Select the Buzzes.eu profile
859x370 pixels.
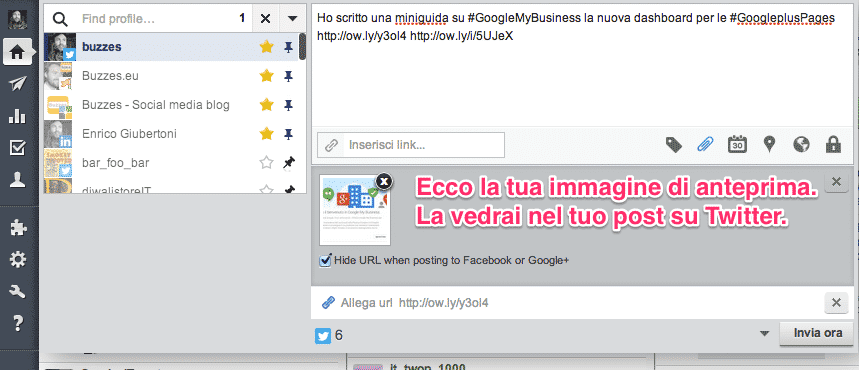(x=171, y=76)
